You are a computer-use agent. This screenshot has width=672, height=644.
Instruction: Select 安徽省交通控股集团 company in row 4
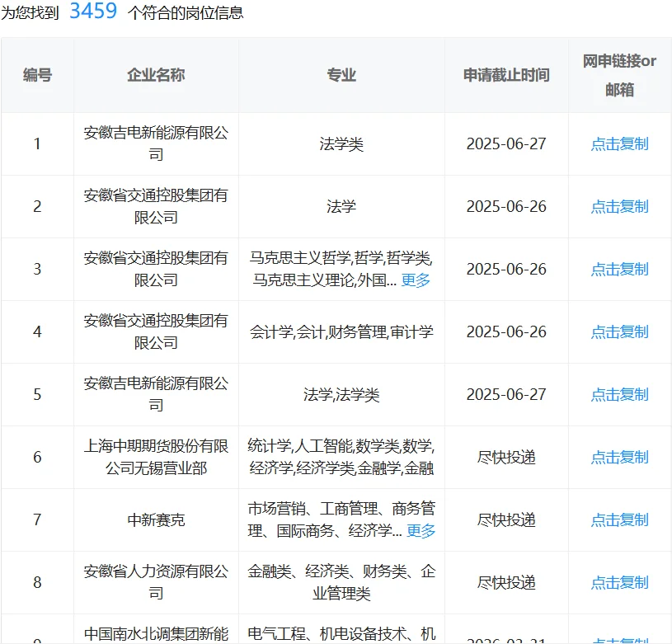click(156, 331)
